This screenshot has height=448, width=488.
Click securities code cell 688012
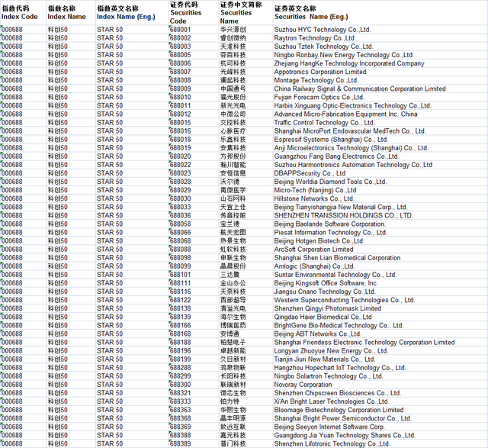(194, 114)
